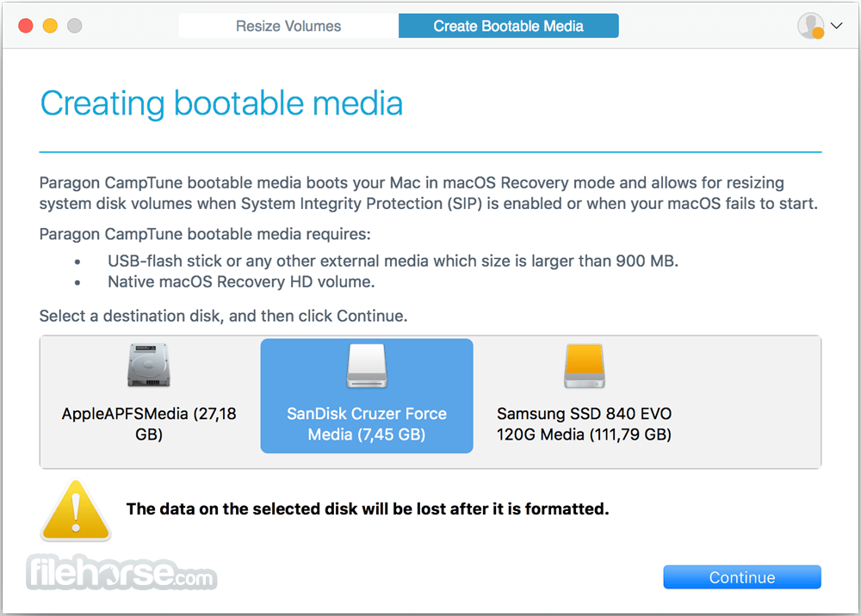
Task: Click the data loss warning message text
Action: tap(368, 509)
